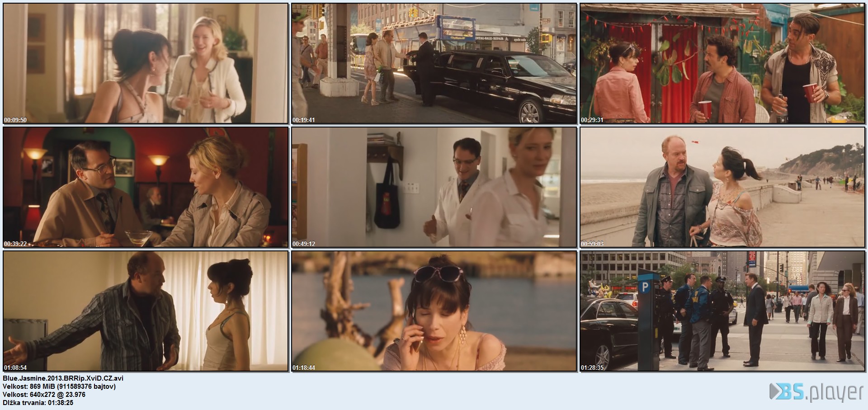Click the BS.player logo
Screen dimensions: 868x410
(816, 392)
